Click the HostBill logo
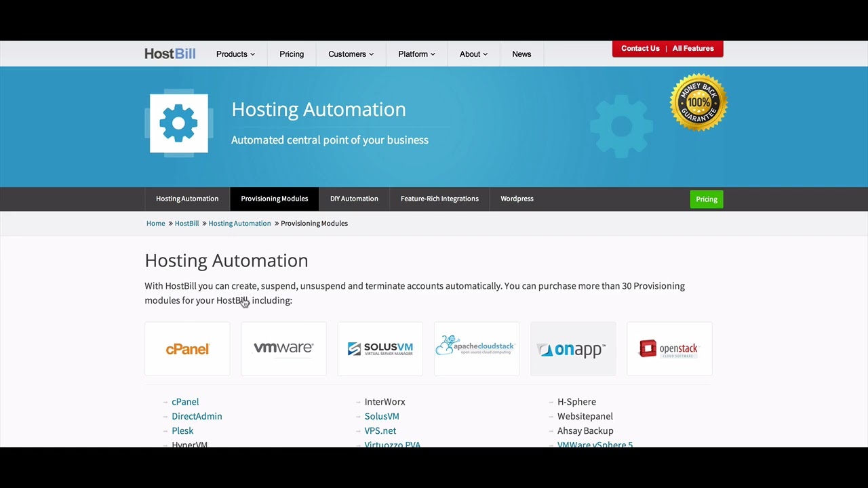 click(x=170, y=54)
